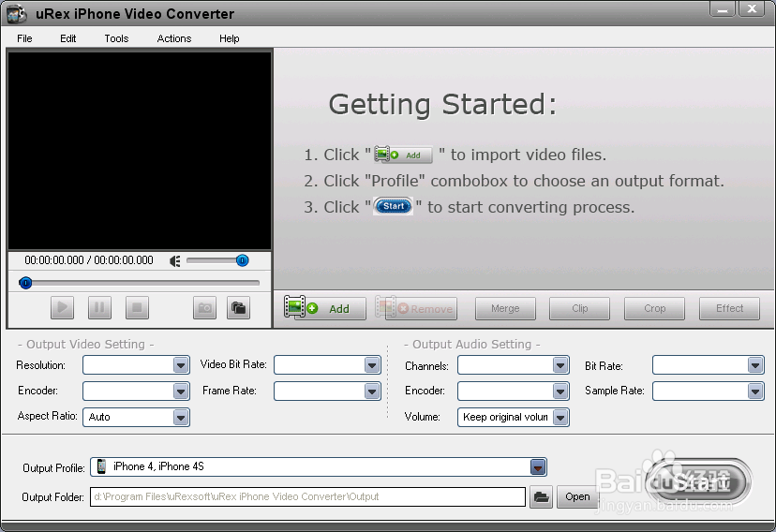The width and height of the screenshot is (776, 532).
Task: Close the uRex window
Action: click(x=752, y=9)
